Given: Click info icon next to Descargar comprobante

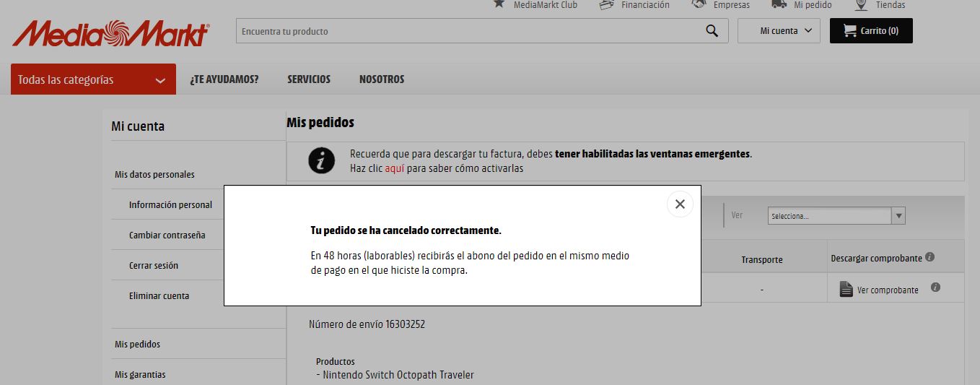Looking at the screenshot, I should coord(930,257).
